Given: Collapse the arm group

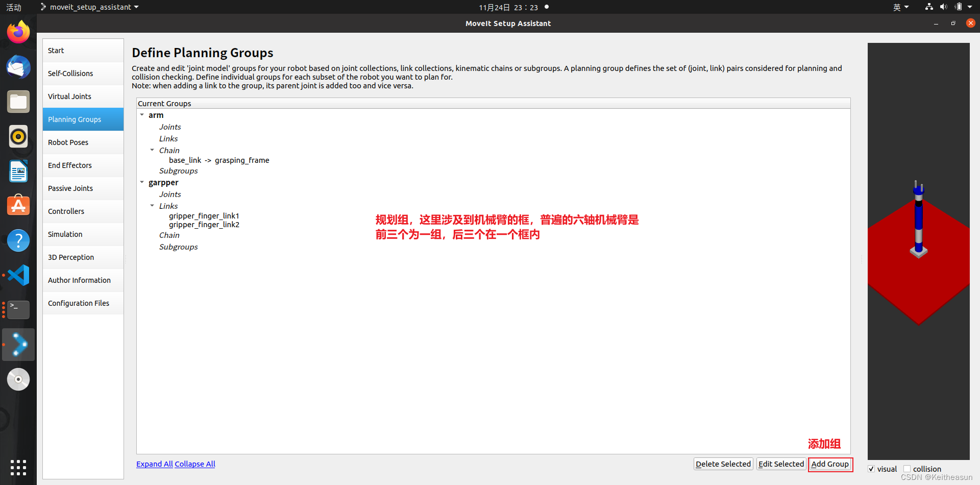Looking at the screenshot, I should click(x=142, y=115).
